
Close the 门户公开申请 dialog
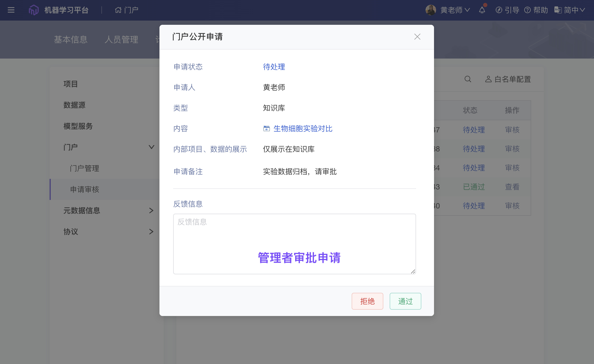[417, 37]
